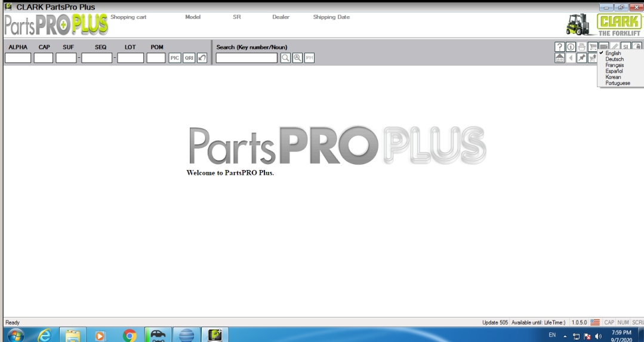Image resolution: width=644 pixels, height=342 pixels.
Task: Click the Search Key number/Noun field
Action: coord(247,58)
